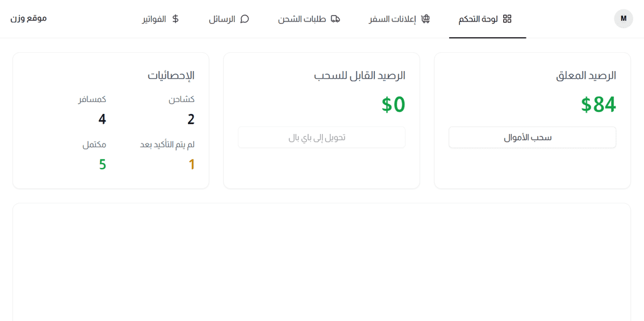Select the الفواتير tab

click(x=161, y=19)
